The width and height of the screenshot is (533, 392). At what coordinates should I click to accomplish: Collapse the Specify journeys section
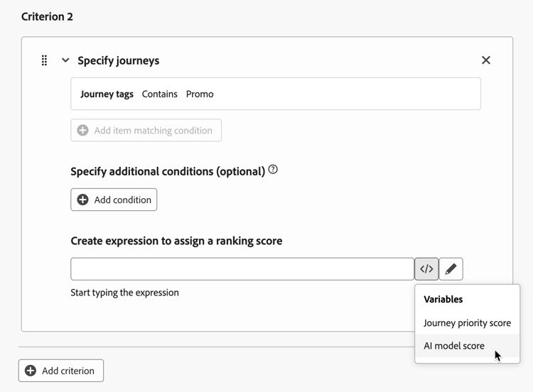tap(65, 60)
